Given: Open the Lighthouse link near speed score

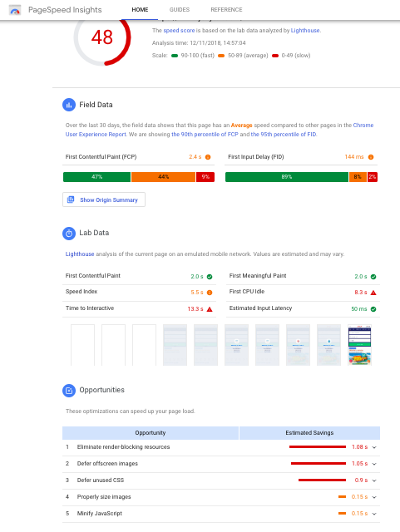Looking at the screenshot, I should tap(305, 31).
